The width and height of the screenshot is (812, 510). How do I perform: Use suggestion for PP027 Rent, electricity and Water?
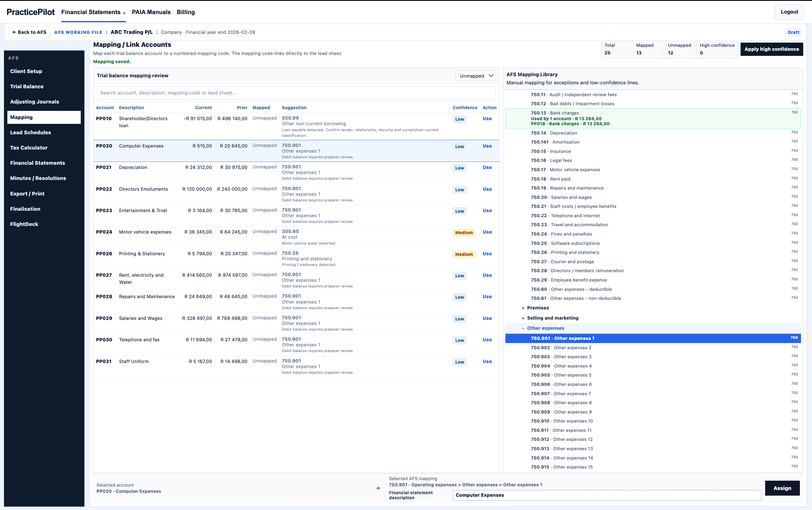[487, 275]
